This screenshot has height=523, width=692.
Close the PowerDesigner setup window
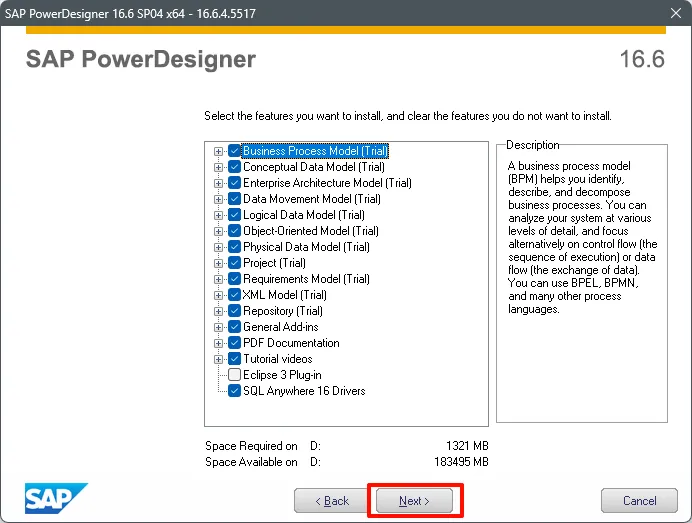676,13
